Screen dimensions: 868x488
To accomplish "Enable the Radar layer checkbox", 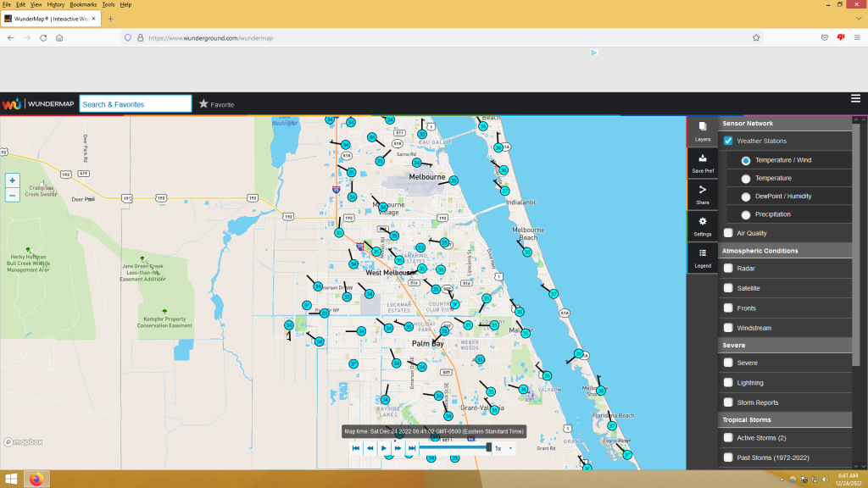I will pos(728,269).
